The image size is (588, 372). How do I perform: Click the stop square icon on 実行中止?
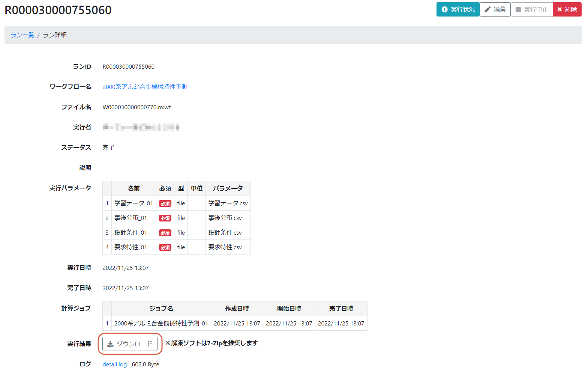pyautogui.click(x=518, y=9)
